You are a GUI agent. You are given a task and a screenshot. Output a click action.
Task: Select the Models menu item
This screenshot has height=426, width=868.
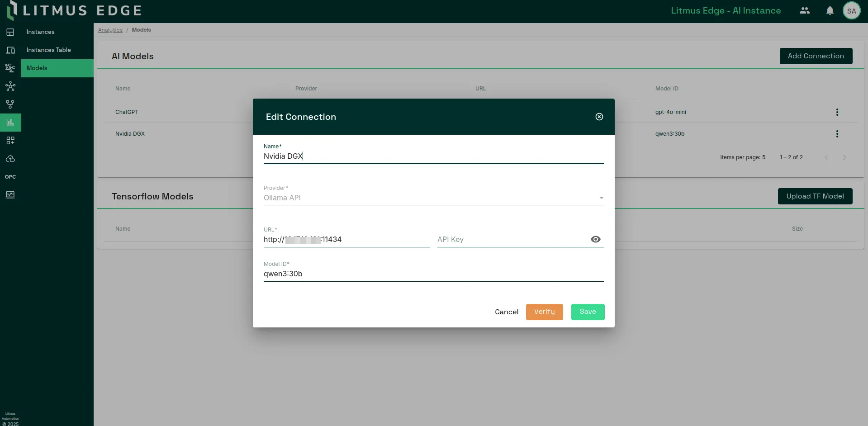pyautogui.click(x=57, y=68)
